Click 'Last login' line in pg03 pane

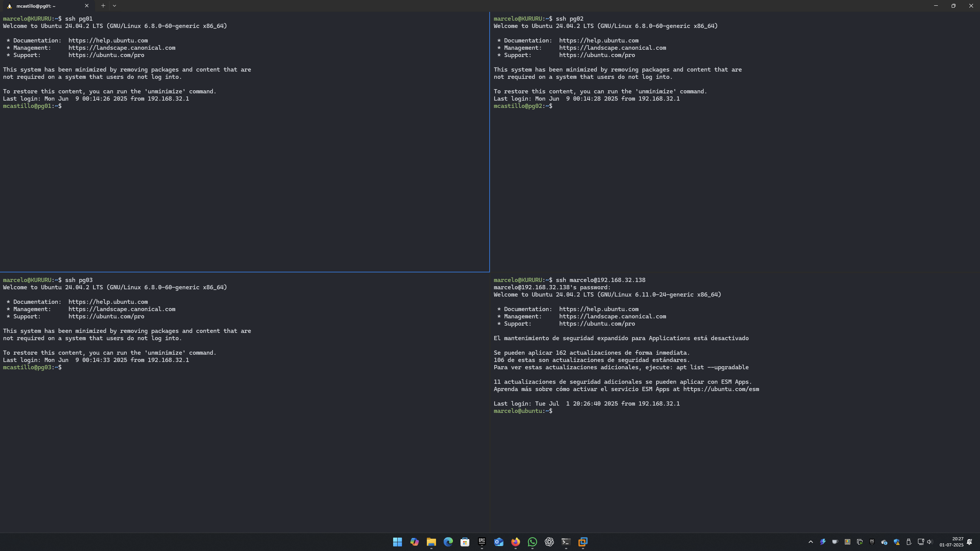click(96, 360)
